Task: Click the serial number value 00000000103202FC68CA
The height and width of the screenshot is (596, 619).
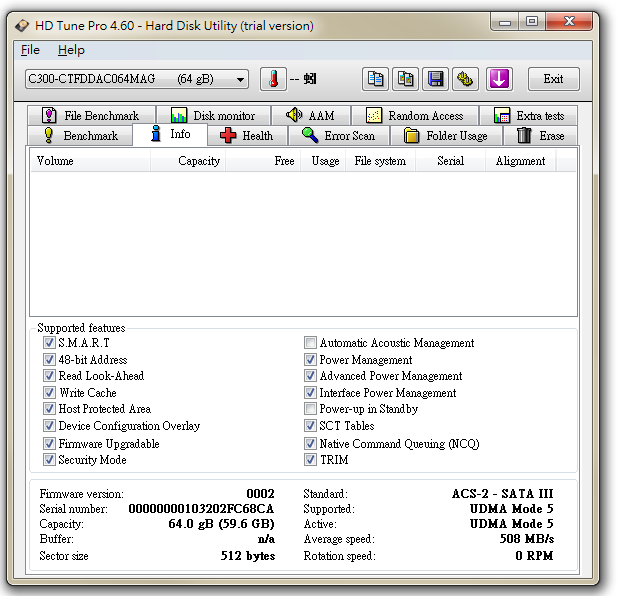Action: (201, 508)
